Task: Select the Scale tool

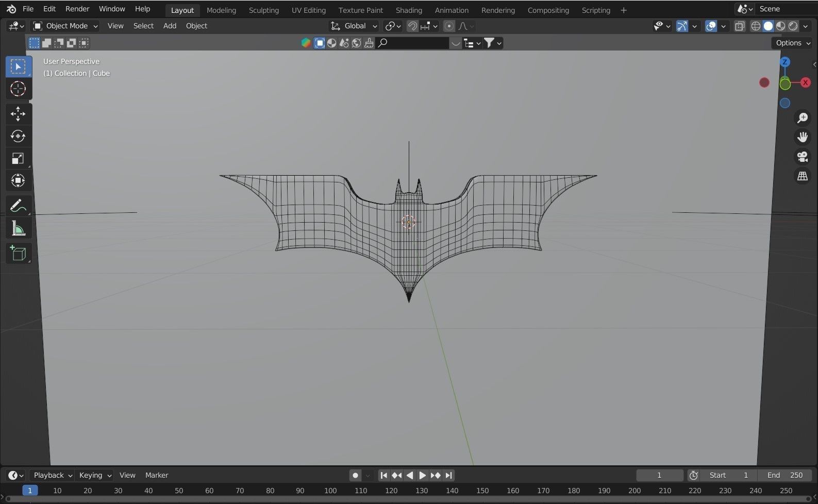Action: tap(19, 158)
